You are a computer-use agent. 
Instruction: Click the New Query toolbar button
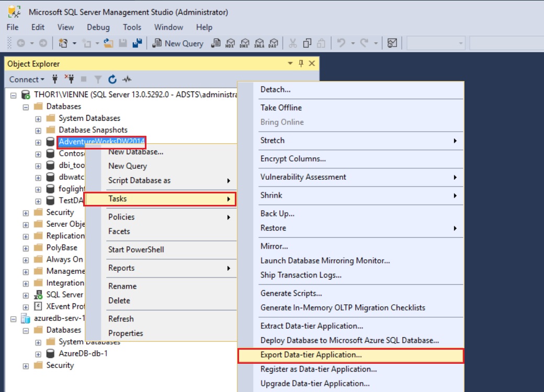[178, 43]
